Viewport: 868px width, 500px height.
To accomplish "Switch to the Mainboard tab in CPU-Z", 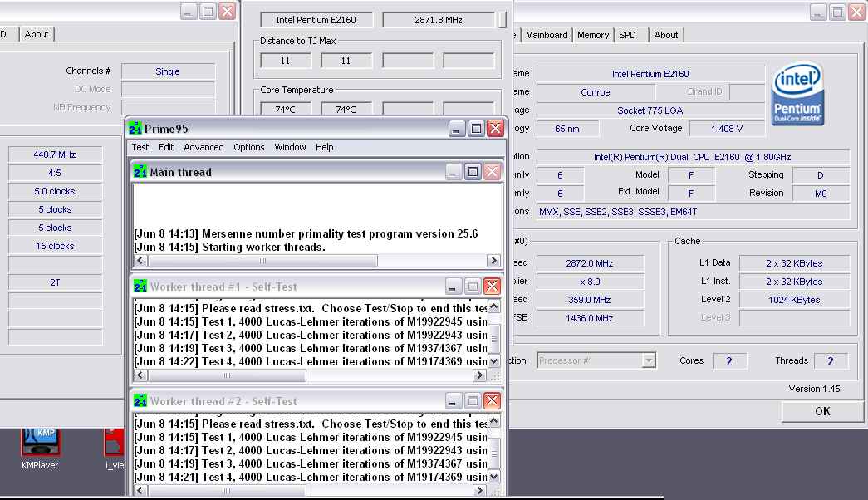I will [x=547, y=35].
